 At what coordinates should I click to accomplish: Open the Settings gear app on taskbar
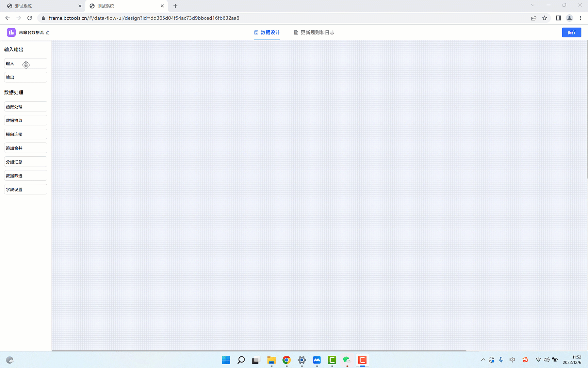tap(302, 360)
